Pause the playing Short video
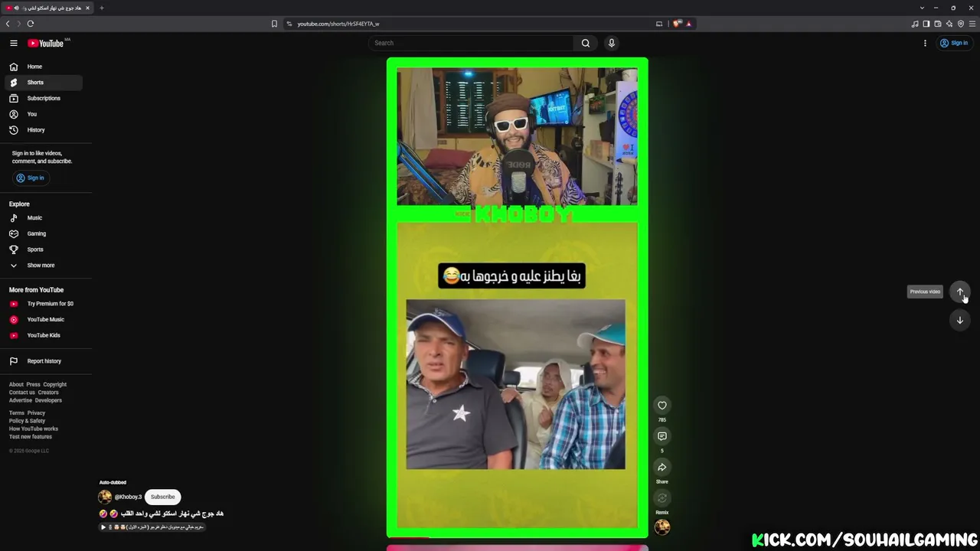The height and width of the screenshot is (551, 980). (517, 298)
